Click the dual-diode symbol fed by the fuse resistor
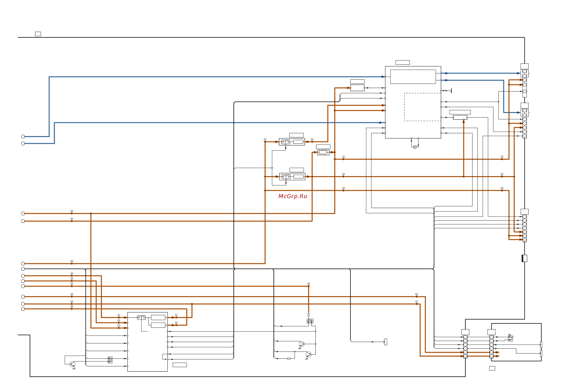The width and height of the screenshot is (584, 392). (x=310, y=321)
